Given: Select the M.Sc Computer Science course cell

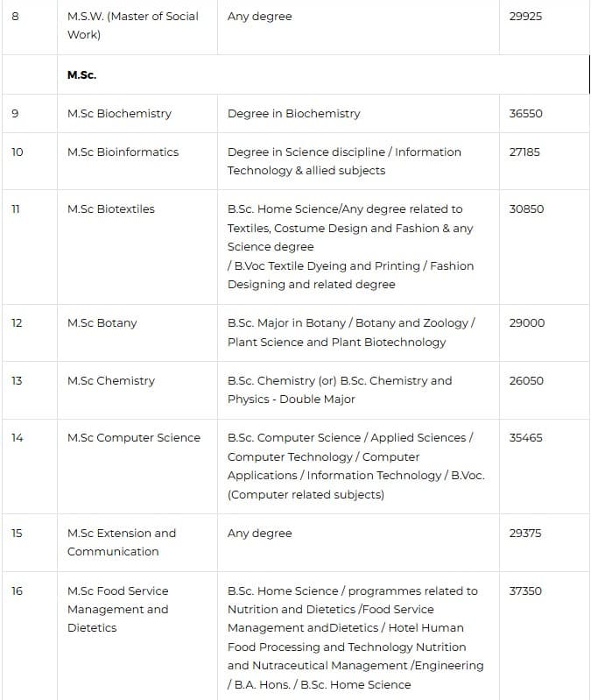Looking at the screenshot, I should [134, 438].
